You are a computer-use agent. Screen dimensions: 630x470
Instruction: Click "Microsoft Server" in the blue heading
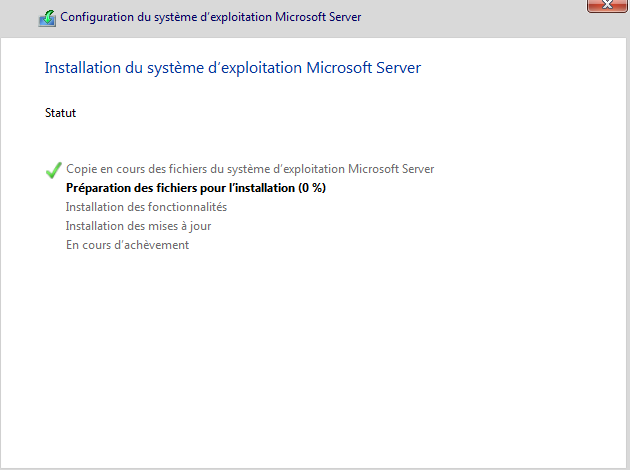point(373,68)
